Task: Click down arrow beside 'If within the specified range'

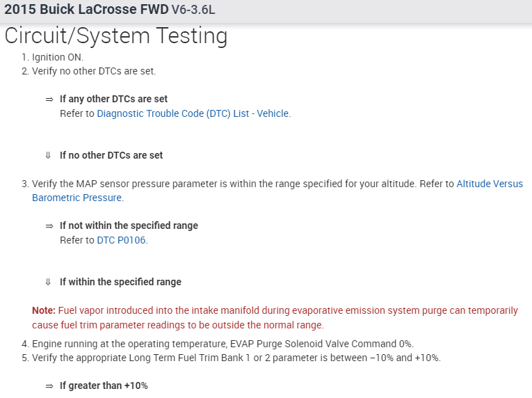Action: (x=49, y=282)
